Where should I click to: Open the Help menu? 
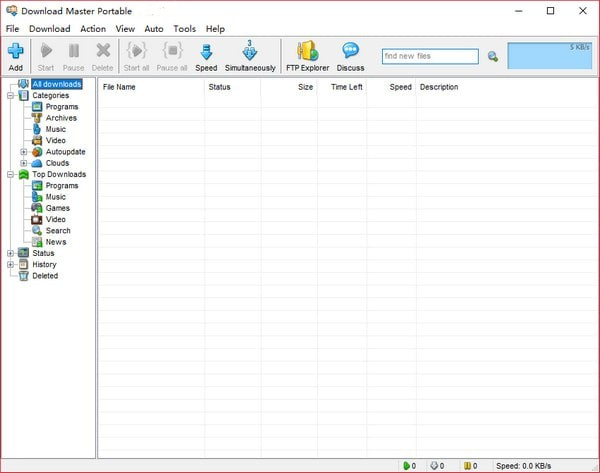pos(215,29)
